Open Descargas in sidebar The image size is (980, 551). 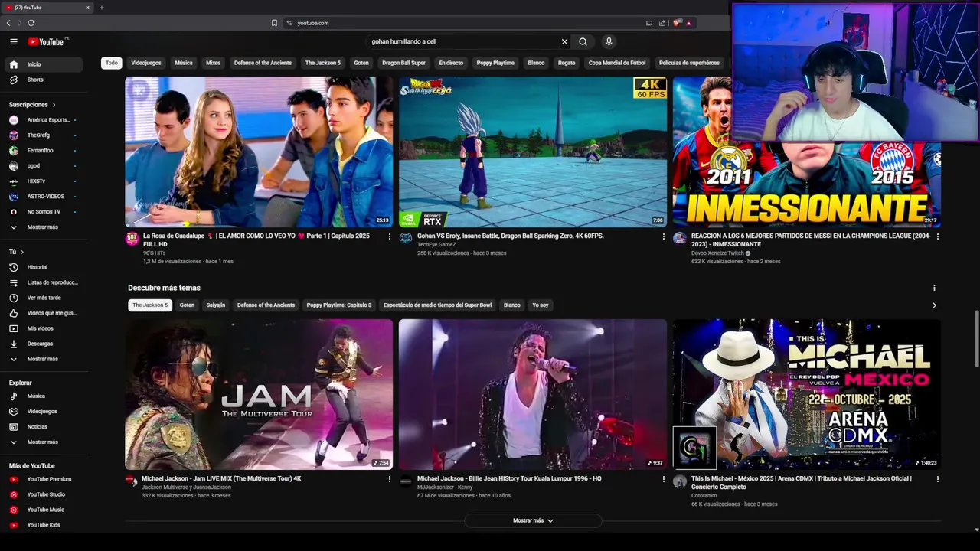point(43,344)
